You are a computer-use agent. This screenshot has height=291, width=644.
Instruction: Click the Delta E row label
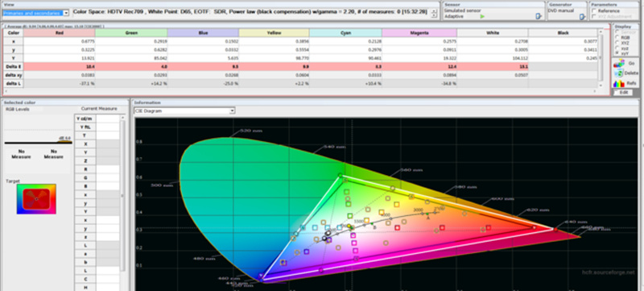point(13,67)
